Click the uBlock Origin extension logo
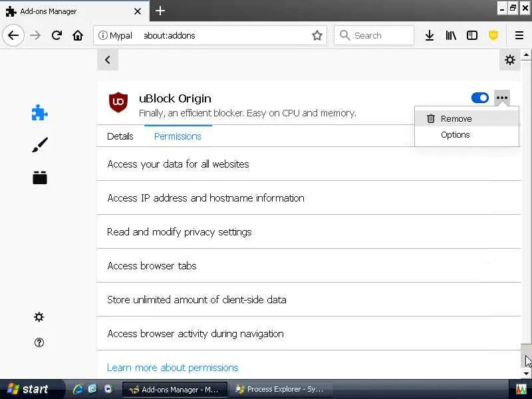 pos(118,102)
